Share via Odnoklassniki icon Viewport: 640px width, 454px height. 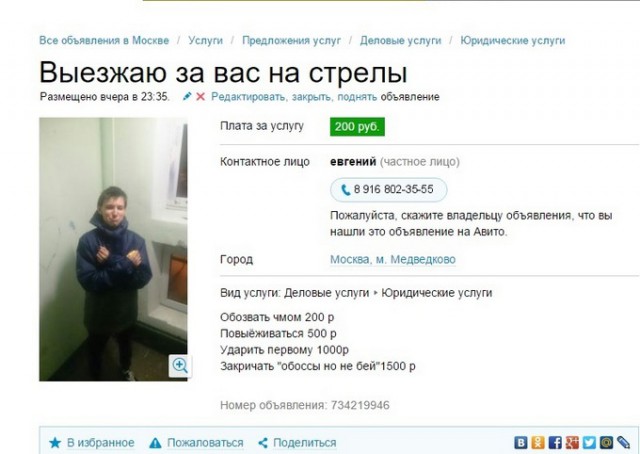[538, 443]
